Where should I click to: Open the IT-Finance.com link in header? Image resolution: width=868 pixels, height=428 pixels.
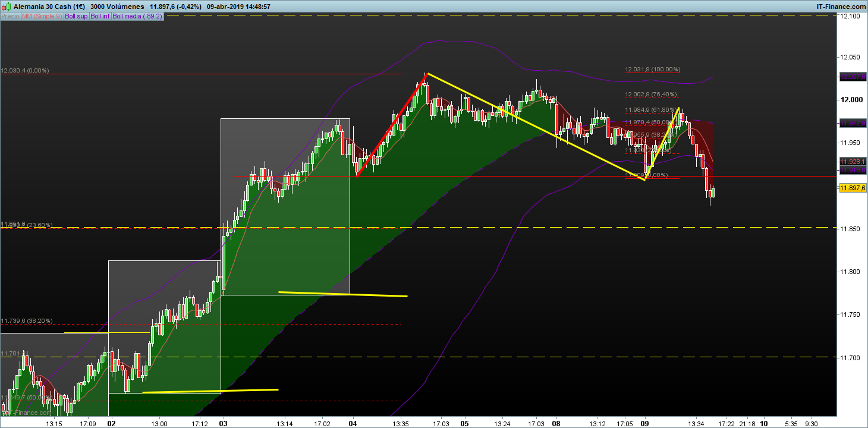coord(841,7)
